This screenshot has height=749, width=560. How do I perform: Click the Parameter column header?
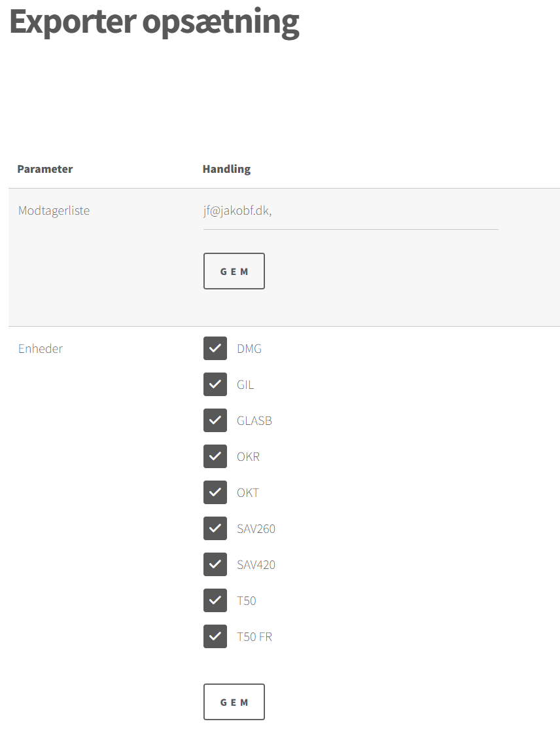(x=45, y=169)
